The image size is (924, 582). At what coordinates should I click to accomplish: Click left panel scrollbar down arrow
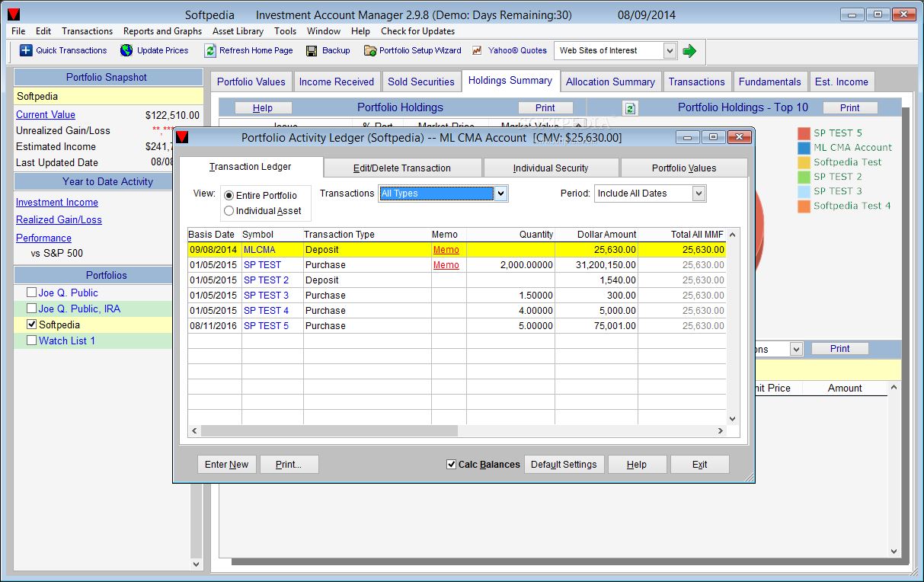click(x=197, y=564)
